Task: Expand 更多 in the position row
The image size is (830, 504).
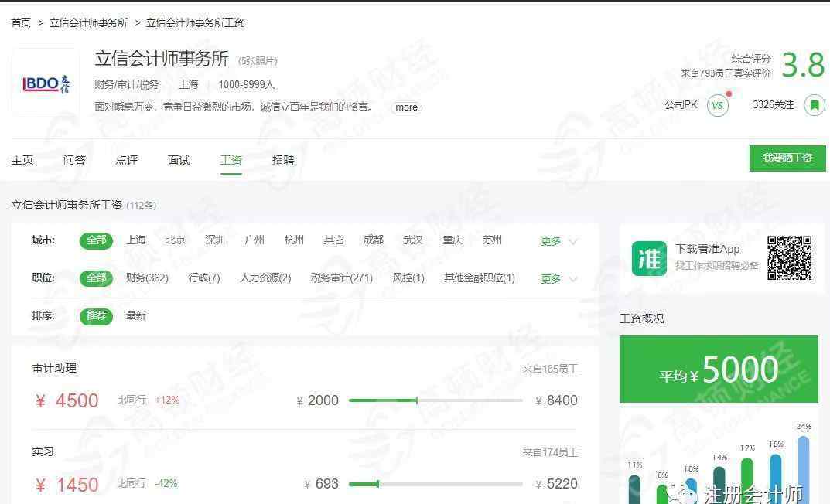Action: [x=558, y=279]
